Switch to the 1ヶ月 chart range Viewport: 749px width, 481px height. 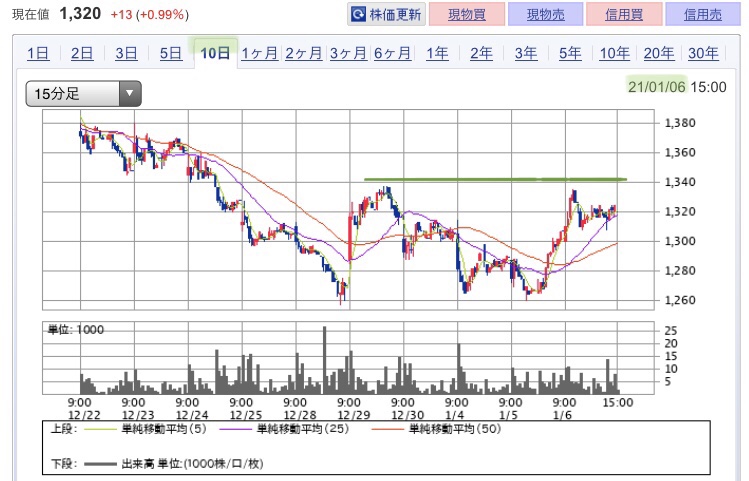pos(259,53)
